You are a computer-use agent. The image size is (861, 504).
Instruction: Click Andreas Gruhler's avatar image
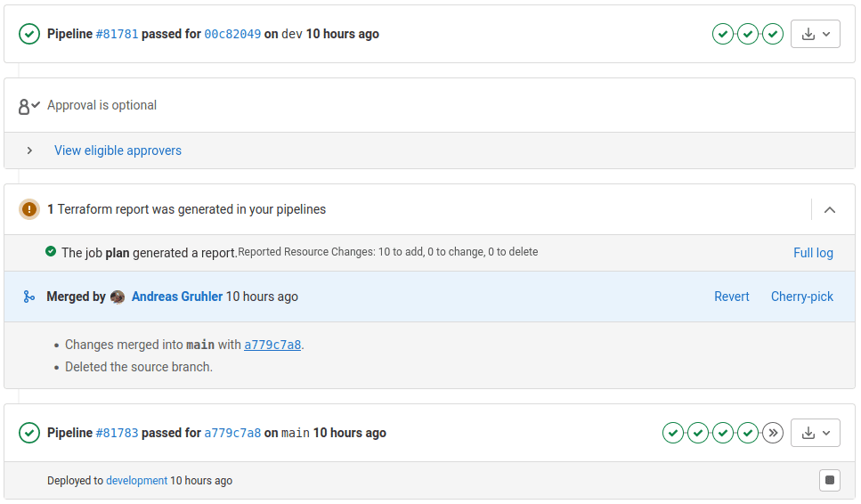point(118,297)
